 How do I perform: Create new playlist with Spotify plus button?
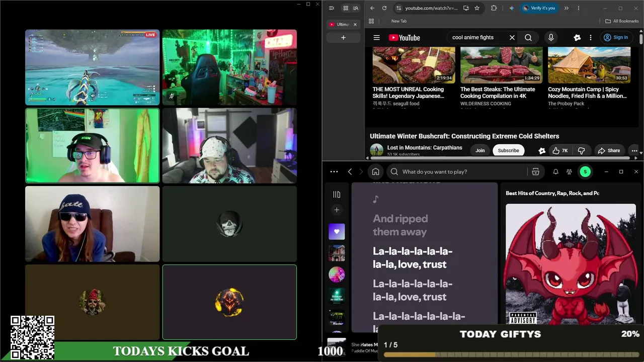[x=337, y=210]
